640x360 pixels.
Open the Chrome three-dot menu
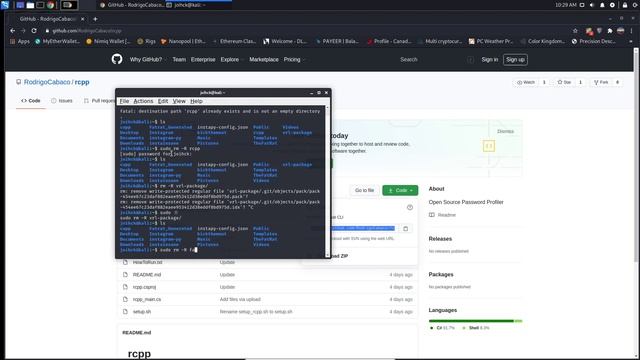click(x=631, y=31)
